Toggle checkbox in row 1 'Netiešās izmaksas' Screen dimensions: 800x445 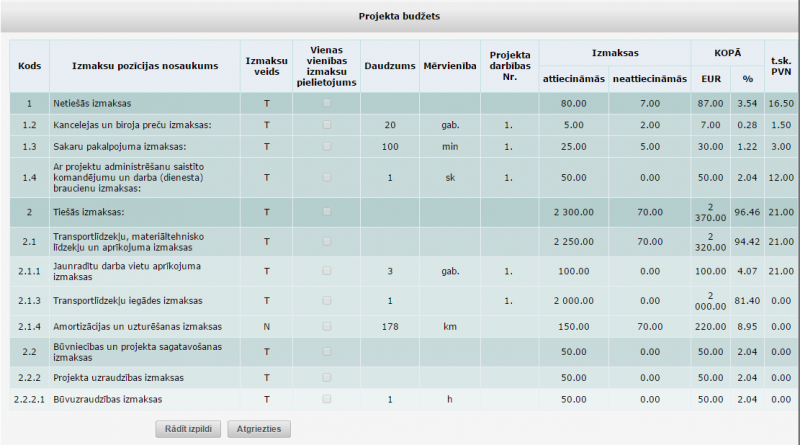pos(327,103)
